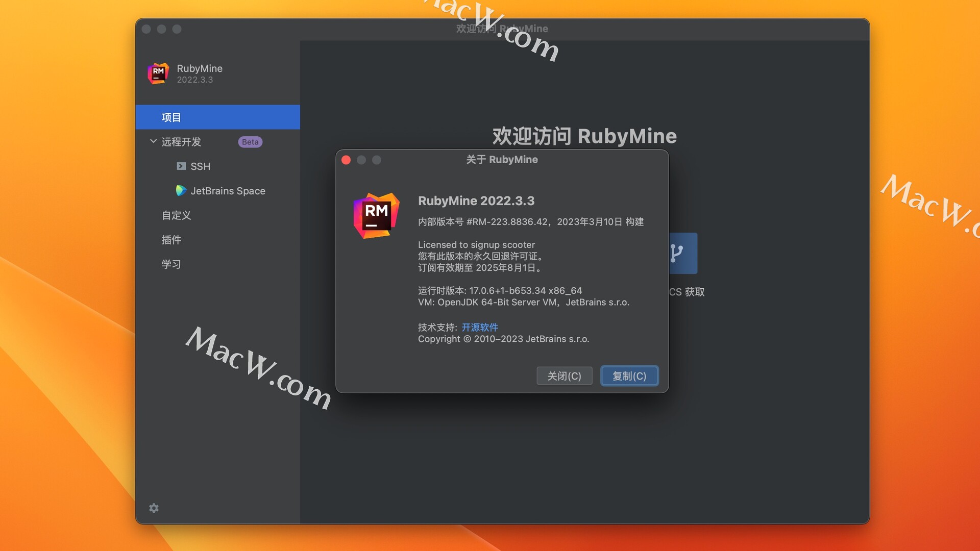Click the VCS branch icon button

coord(683,253)
